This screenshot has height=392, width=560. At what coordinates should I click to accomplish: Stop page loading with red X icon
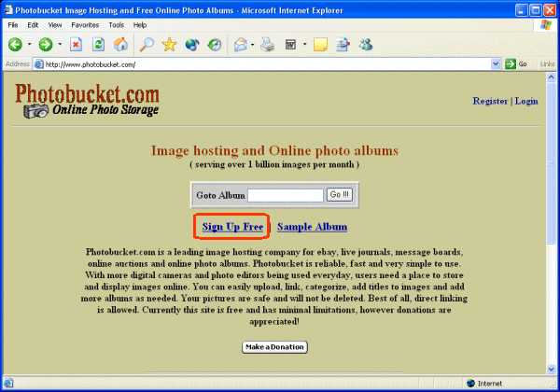pos(76,45)
